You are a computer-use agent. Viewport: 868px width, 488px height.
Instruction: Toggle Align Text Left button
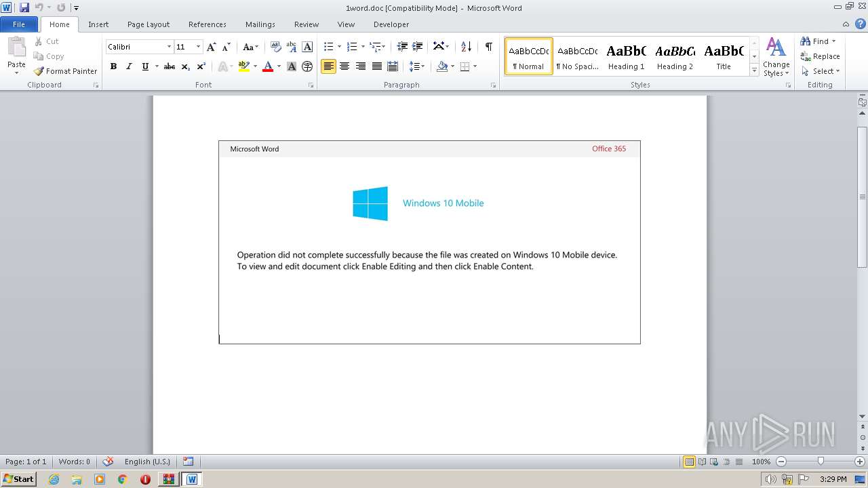point(328,66)
